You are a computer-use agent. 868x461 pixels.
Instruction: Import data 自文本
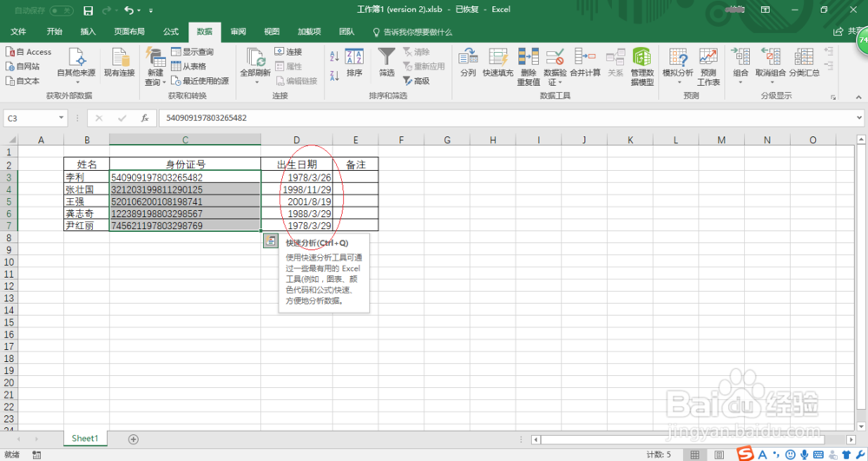[23, 81]
